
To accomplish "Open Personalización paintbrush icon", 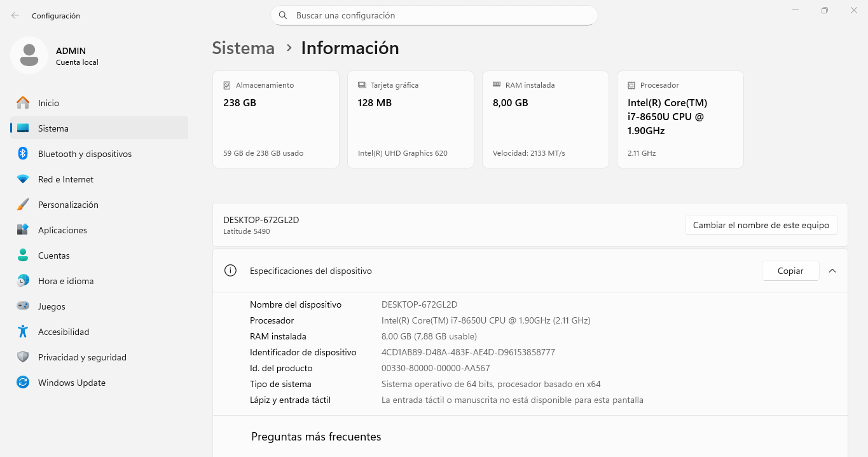I will pyautogui.click(x=23, y=205).
